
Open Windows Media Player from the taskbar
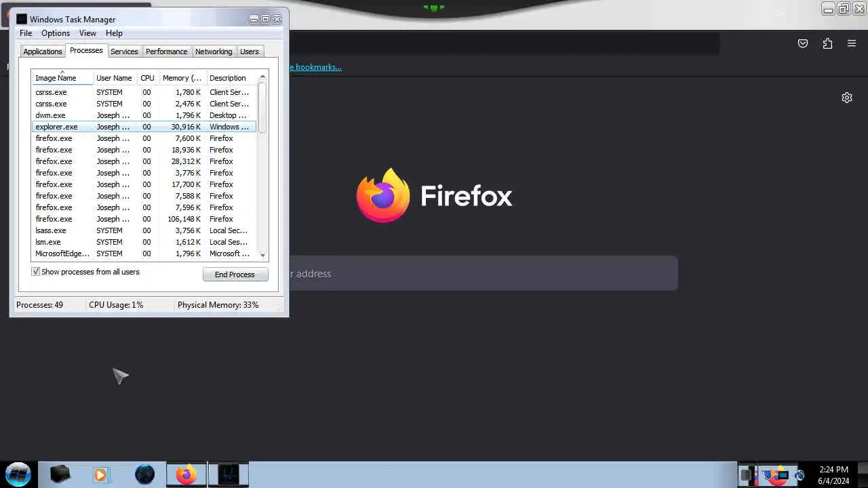[x=100, y=474]
